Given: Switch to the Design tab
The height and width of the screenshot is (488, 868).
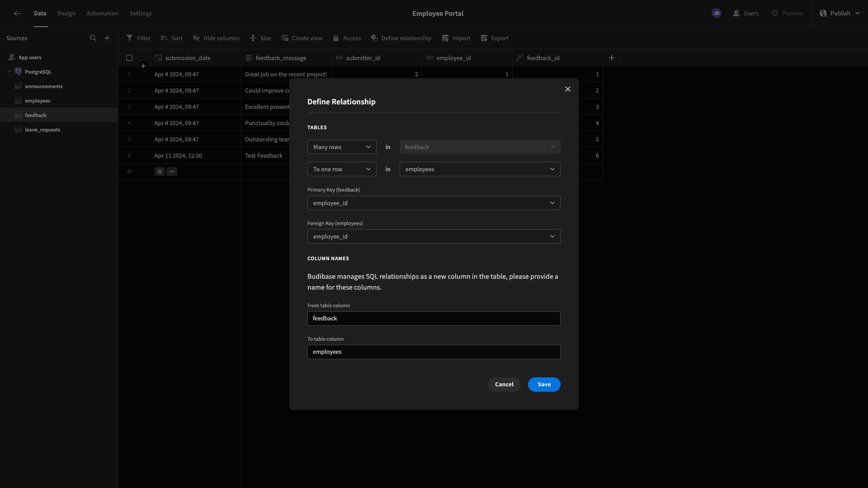Looking at the screenshot, I should (66, 14).
